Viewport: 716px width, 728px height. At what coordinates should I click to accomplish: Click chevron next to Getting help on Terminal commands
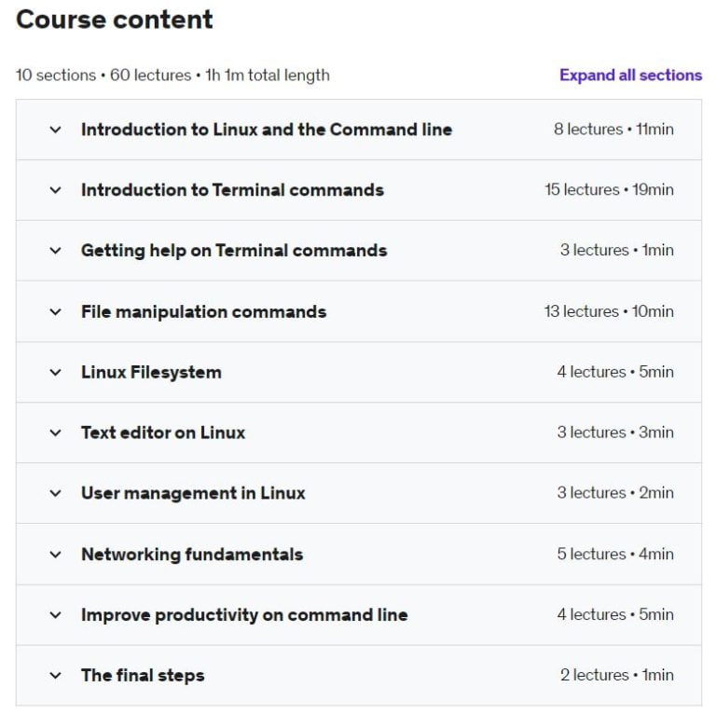tap(55, 251)
